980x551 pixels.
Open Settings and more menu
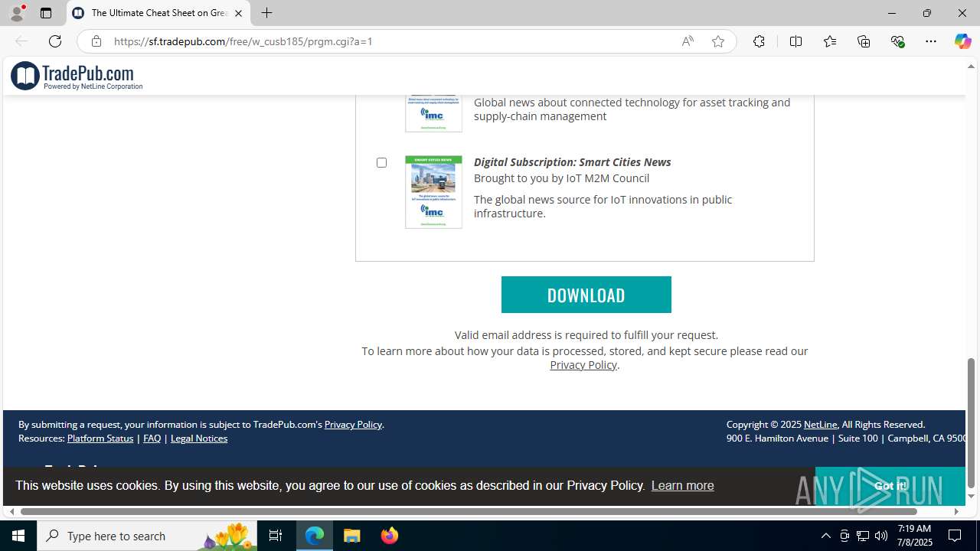tap(931, 41)
